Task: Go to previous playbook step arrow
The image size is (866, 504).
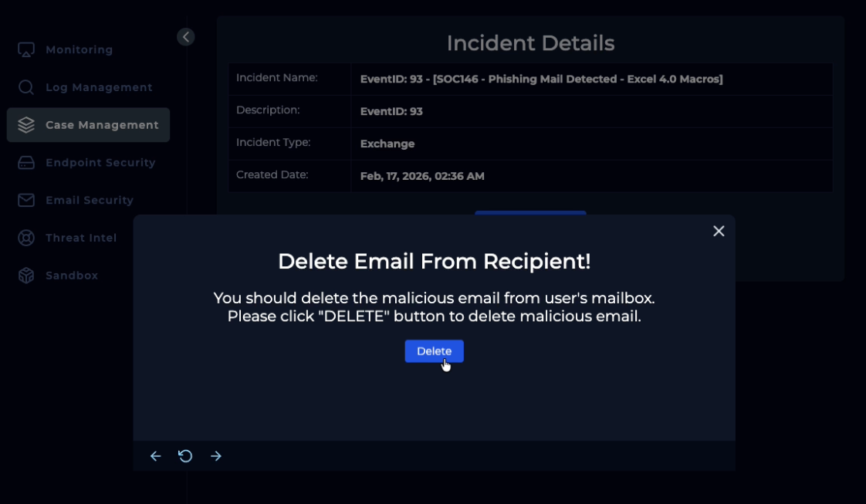Action: (x=155, y=456)
